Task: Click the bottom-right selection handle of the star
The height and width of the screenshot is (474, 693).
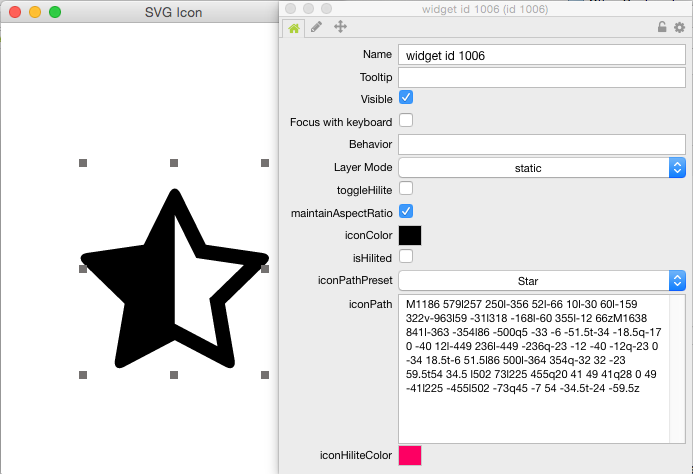Action: [x=265, y=375]
